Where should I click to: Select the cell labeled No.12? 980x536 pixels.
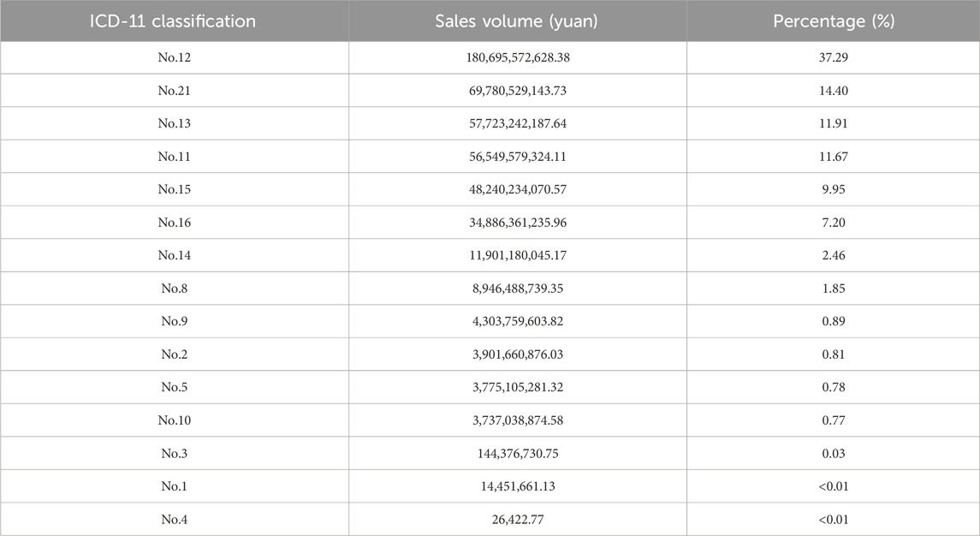tap(175, 57)
